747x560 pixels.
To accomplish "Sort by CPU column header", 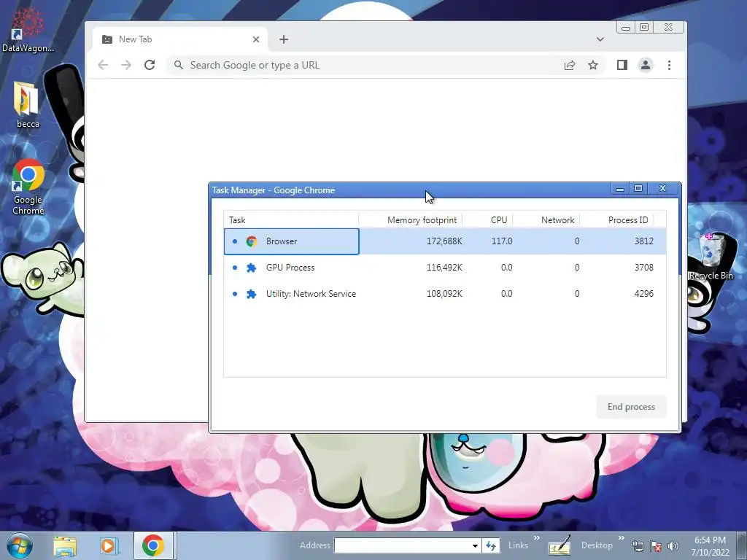I will pos(487,220).
